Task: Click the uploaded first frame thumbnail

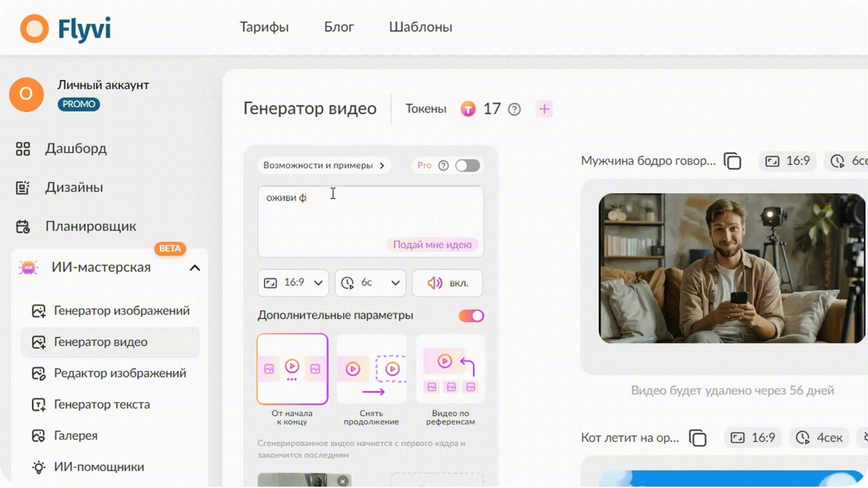Action: (304, 480)
